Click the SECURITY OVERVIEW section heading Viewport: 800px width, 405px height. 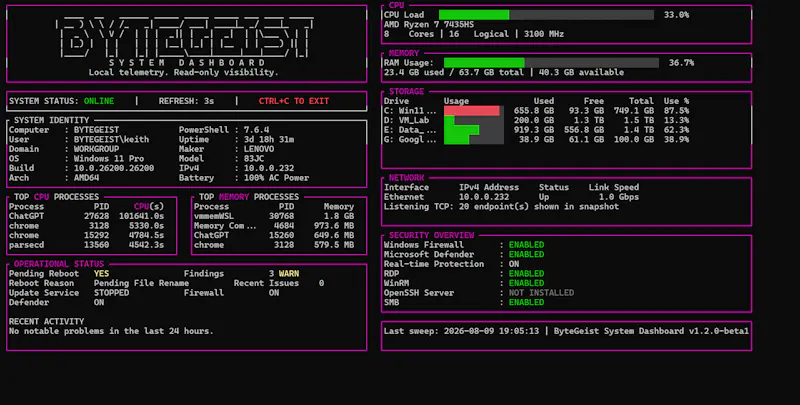[431, 235]
